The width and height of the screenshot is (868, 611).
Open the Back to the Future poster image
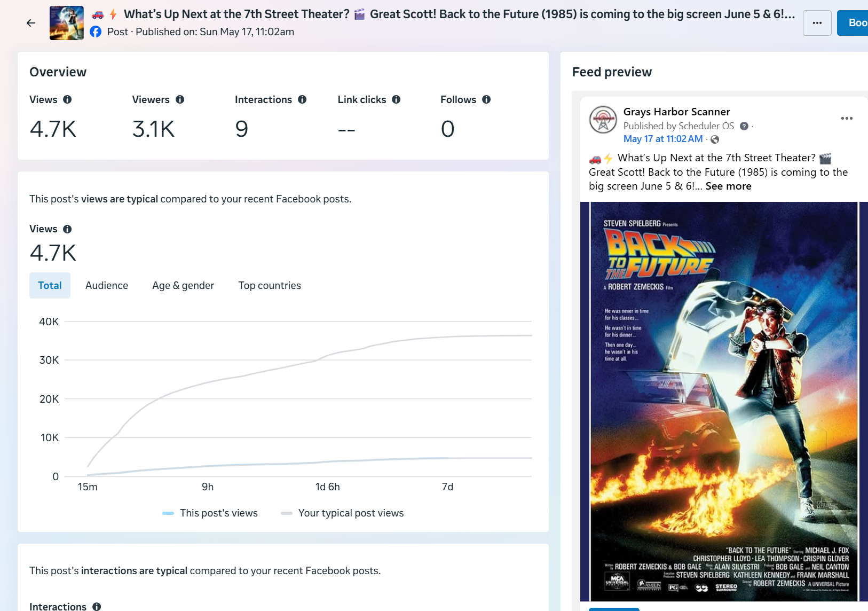click(x=724, y=402)
